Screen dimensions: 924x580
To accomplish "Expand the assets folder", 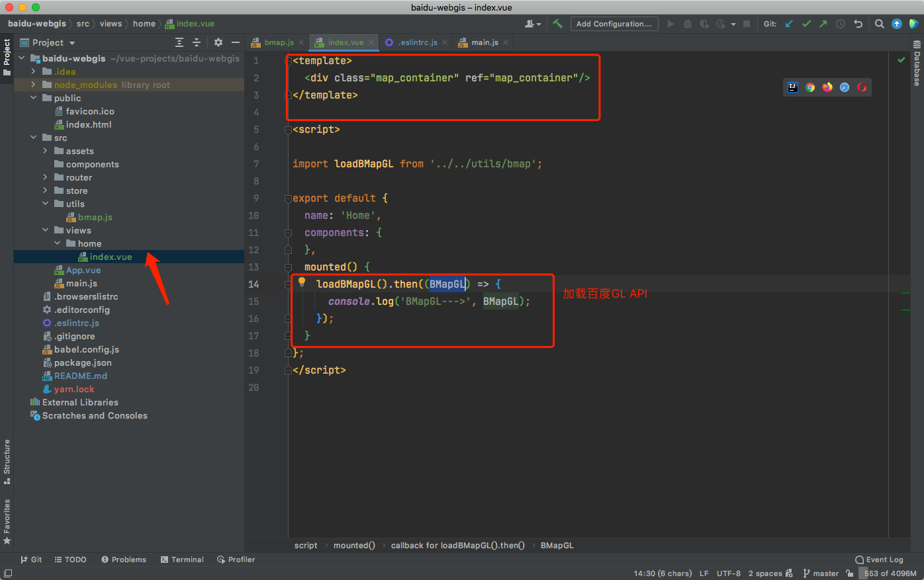I will (45, 151).
